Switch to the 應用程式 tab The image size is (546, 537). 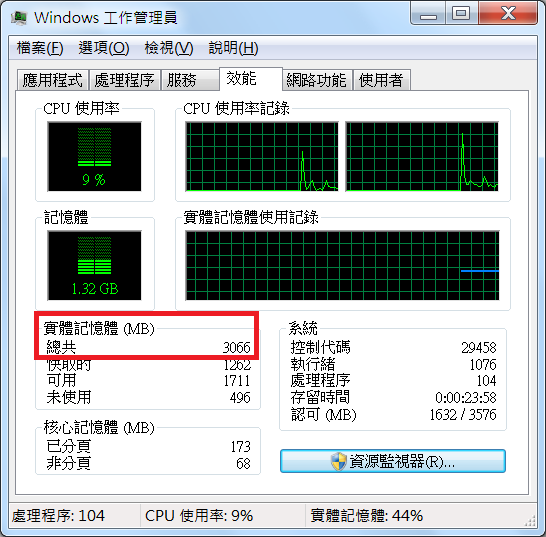click(x=53, y=80)
